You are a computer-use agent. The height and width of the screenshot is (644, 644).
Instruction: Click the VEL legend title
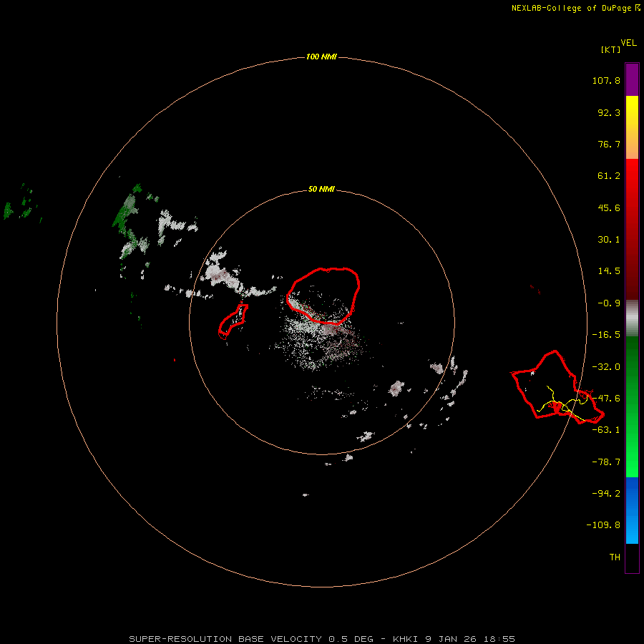pos(629,43)
